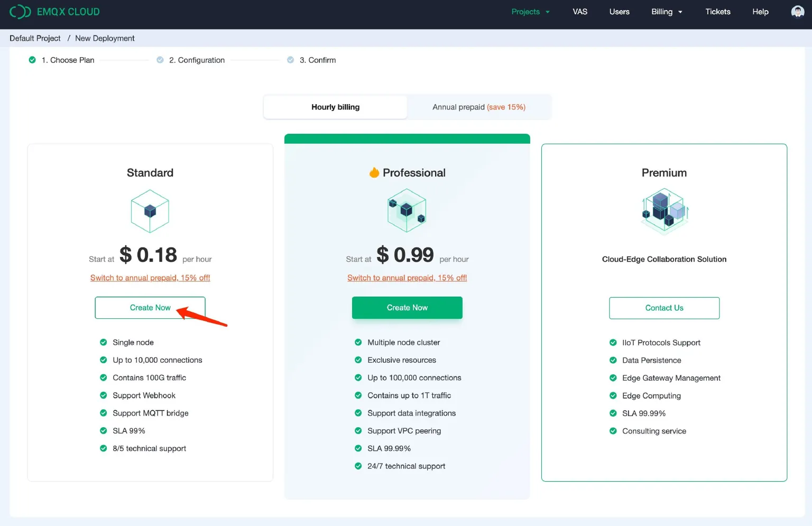Image resolution: width=812 pixels, height=526 pixels.
Task: Click the Configuration step circle icon
Action: click(x=160, y=60)
